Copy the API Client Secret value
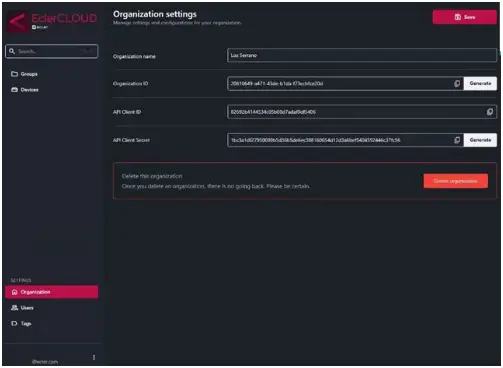Viewport: 503px width, 368px height. pos(457,140)
